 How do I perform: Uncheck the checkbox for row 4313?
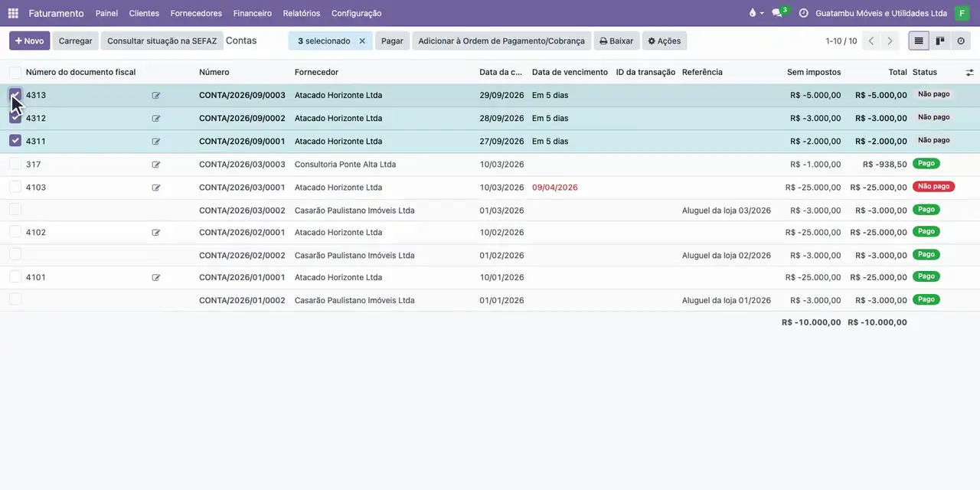tap(15, 95)
